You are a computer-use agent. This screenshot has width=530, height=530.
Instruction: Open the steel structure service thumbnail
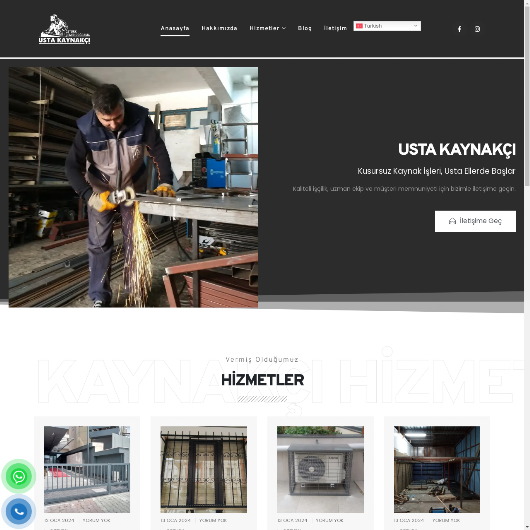pyautogui.click(x=437, y=469)
